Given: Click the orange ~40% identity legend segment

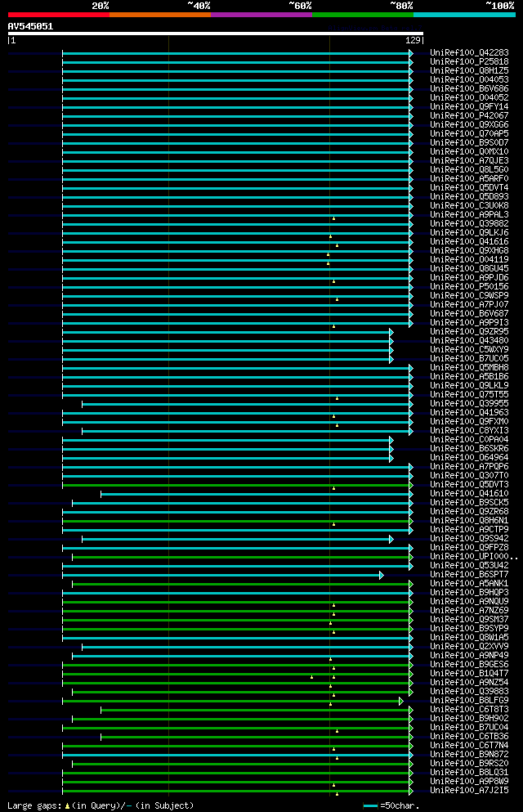Looking at the screenshot, I should click(x=160, y=15).
